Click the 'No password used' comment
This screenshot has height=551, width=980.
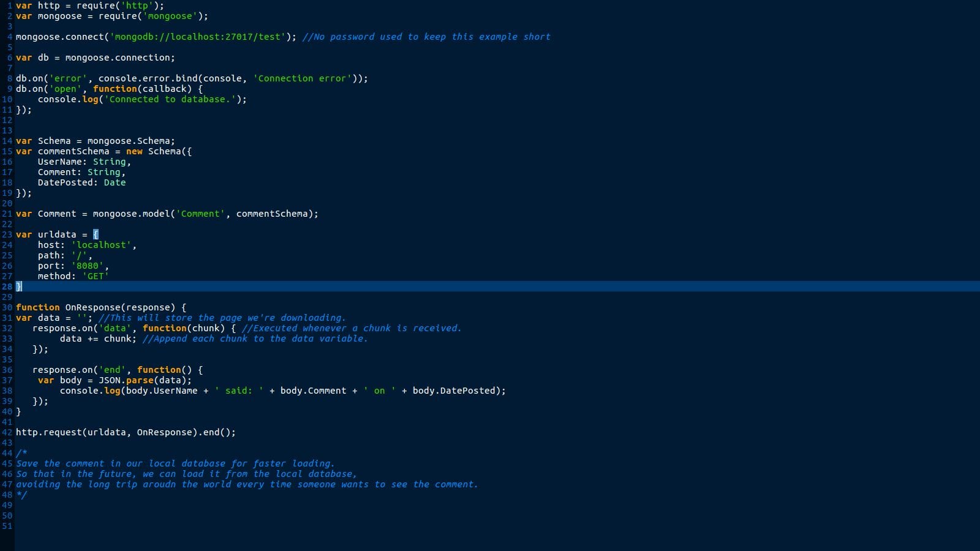point(426,37)
